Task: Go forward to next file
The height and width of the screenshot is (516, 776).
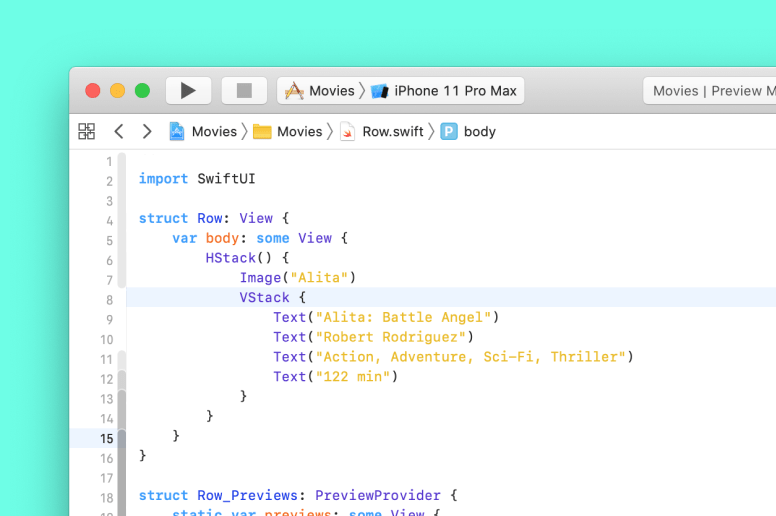Action: point(146,132)
